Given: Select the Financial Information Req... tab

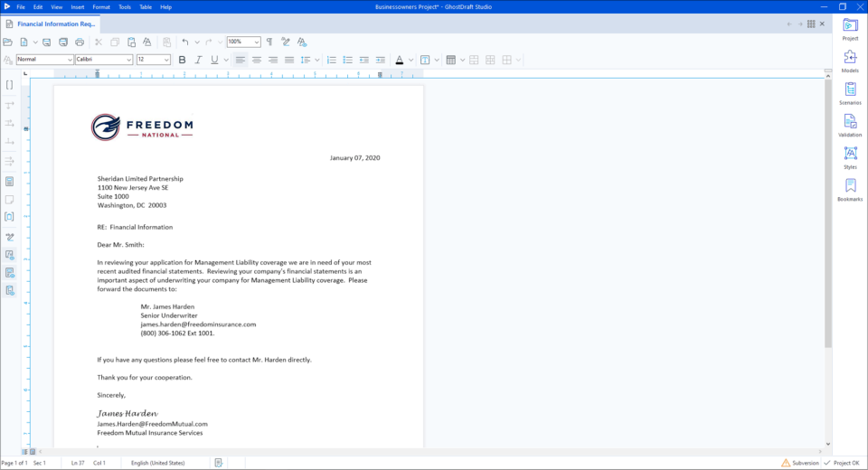Looking at the screenshot, I should coord(51,23).
